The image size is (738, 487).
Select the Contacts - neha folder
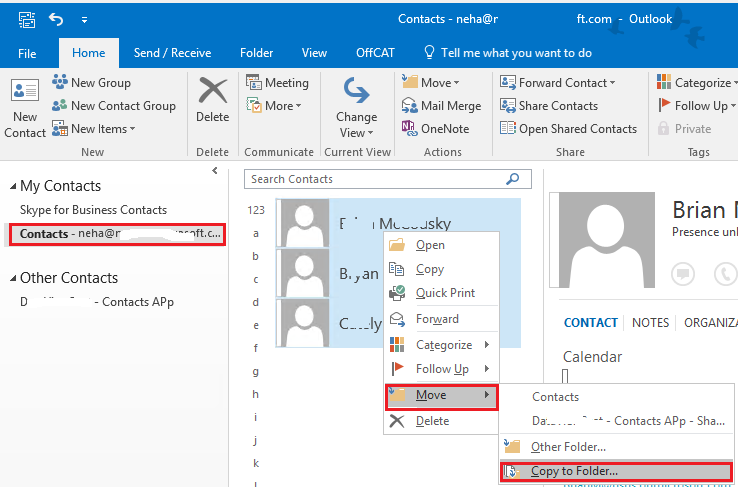(x=118, y=234)
